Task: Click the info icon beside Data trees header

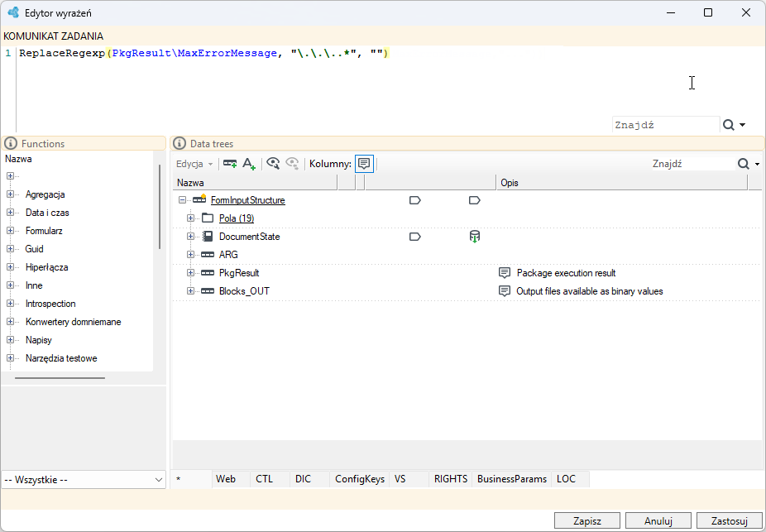Action: tap(180, 144)
